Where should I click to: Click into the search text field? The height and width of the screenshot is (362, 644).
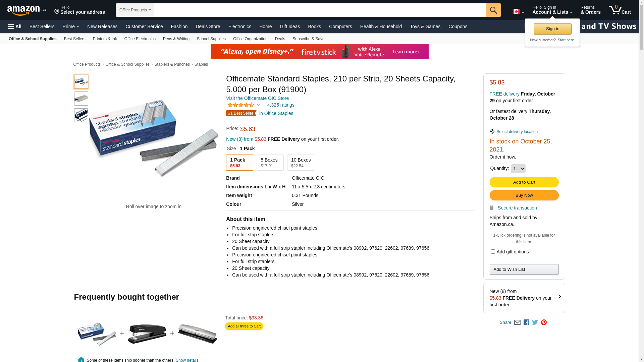tap(320, 10)
